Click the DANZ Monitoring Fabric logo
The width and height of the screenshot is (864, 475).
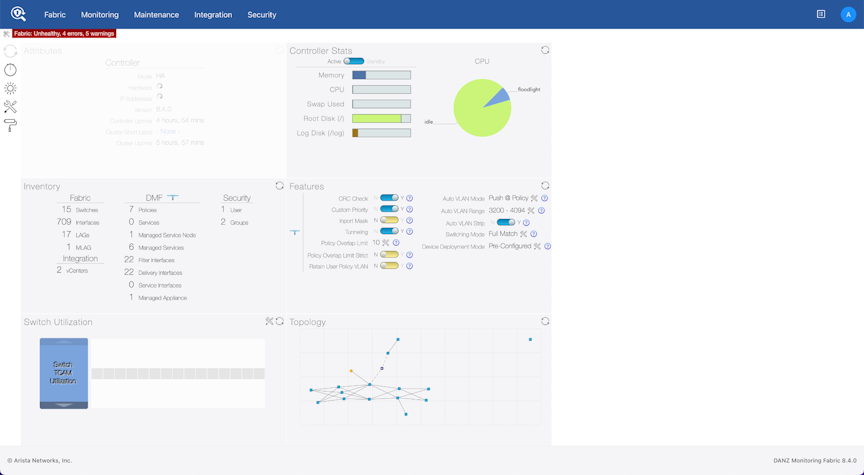click(x=18, y=14)
